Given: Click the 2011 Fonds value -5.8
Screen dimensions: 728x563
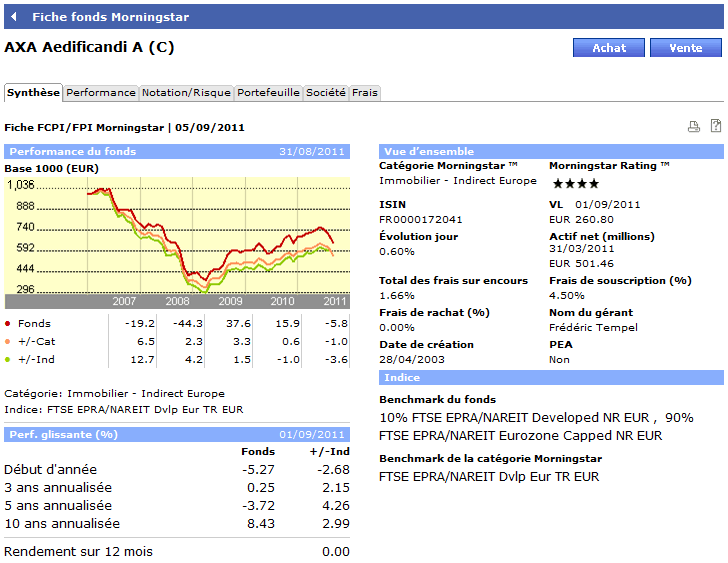Looking at the screenshot, I should point(336,324).
